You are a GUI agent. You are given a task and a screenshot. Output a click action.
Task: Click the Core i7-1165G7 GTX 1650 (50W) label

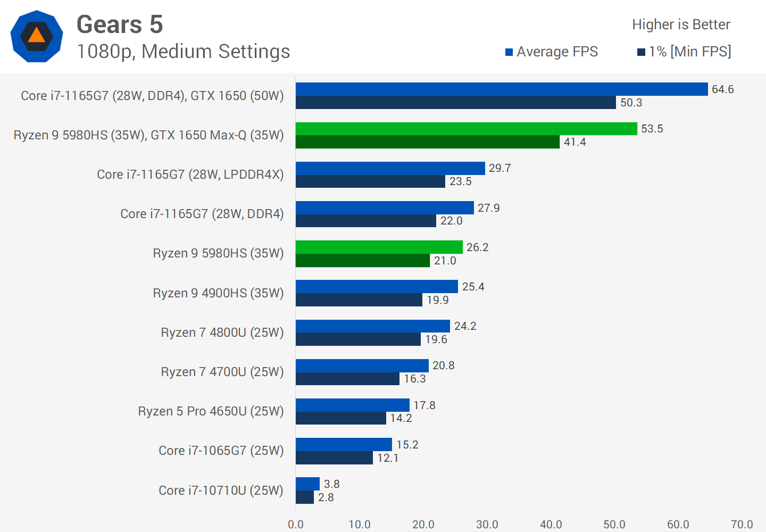[152, 96]
